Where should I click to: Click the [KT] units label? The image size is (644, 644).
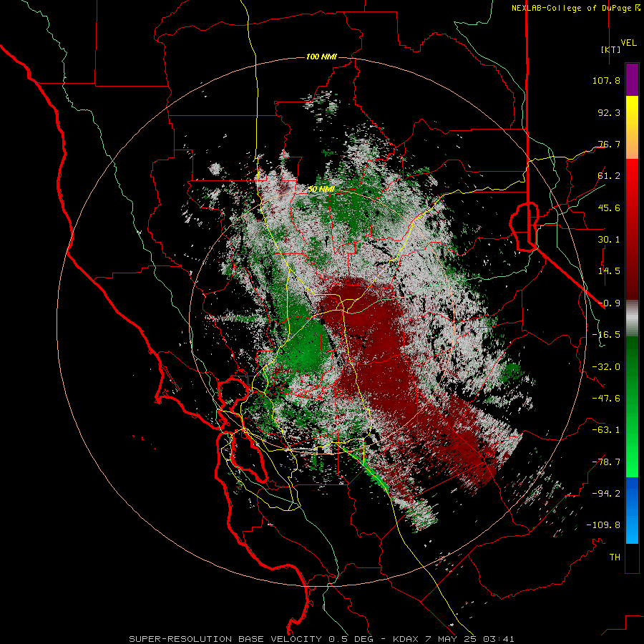[610, 49]
